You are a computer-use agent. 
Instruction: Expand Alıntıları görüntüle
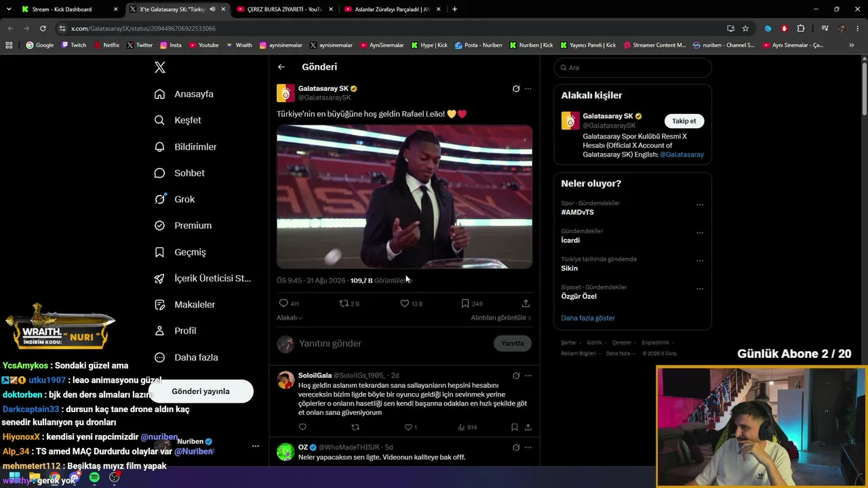tap(501, 318)
